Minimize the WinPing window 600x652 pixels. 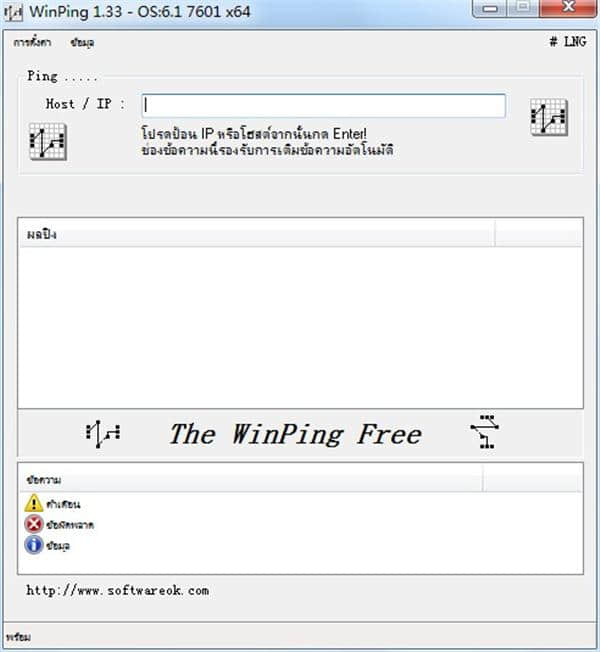click(x=490, y=8)
